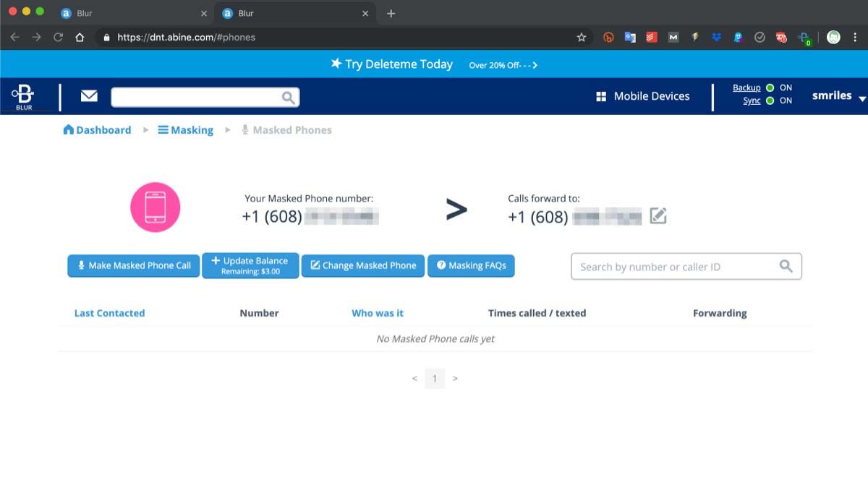Navigate to the Dashboard breadcrumb
Screen dimensions: 868x488
[x=96, y=129]
